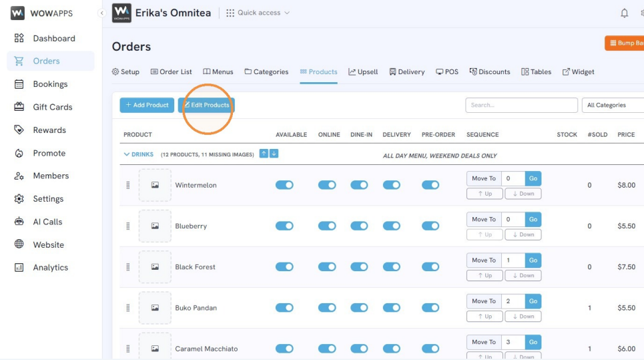Open Bookings from the sidebar
644x360 pixels.
point(51,84)
